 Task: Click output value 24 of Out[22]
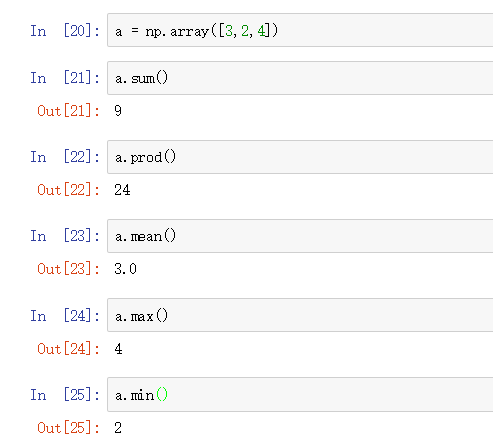[122, 190]
